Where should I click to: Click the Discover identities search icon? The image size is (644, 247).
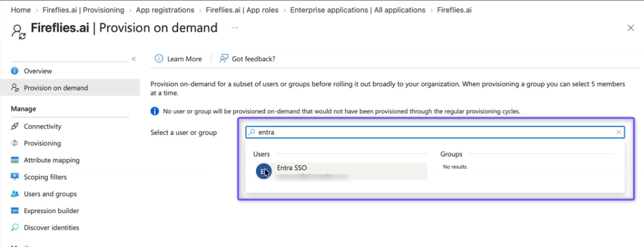pyautogui.click(x=15, y=228)
